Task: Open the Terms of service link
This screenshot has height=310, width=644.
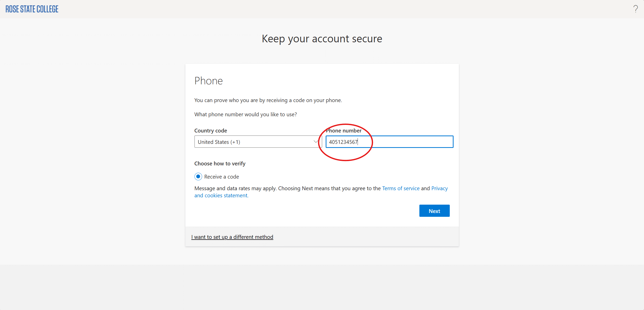Action: [x=401, y=188]
